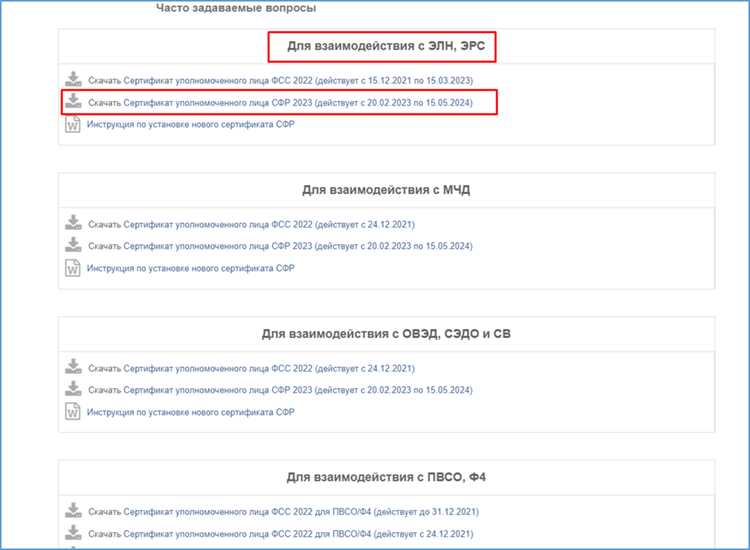The width and height of the screenshot is (750, 550).
Task: Open Word document icon in ОВЭД, СЭДО и СВ section
Action: 72,411
